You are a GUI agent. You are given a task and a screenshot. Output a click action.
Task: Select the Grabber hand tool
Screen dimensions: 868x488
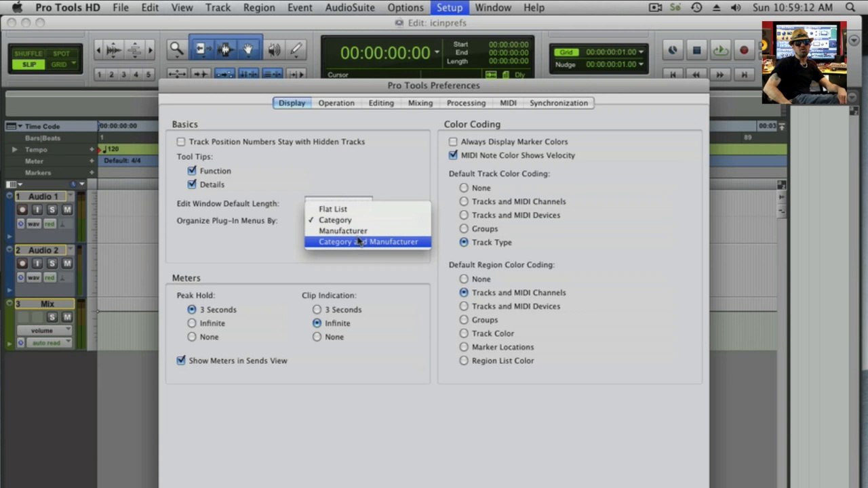pyautogui.click(x=249, y=49)
